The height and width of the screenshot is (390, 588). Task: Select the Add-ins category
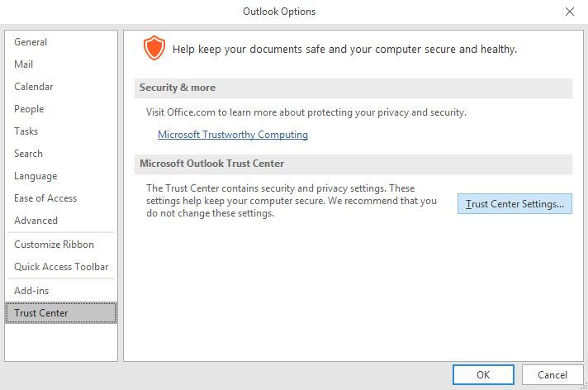point(32,291)
